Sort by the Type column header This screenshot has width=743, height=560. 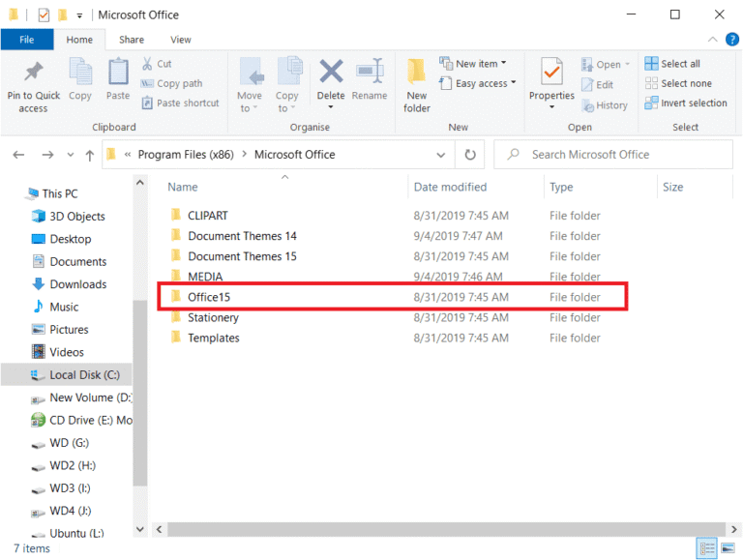click(561, 187)
